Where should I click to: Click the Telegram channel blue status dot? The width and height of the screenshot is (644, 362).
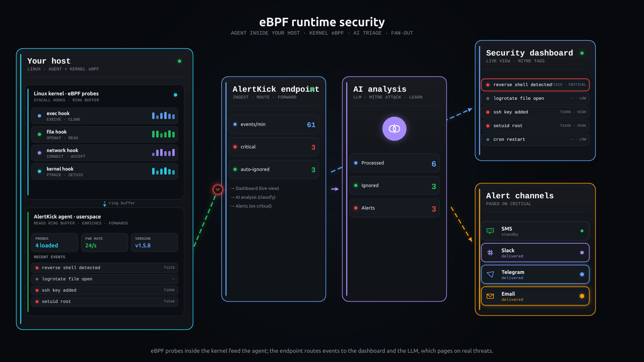pos(582,274)
